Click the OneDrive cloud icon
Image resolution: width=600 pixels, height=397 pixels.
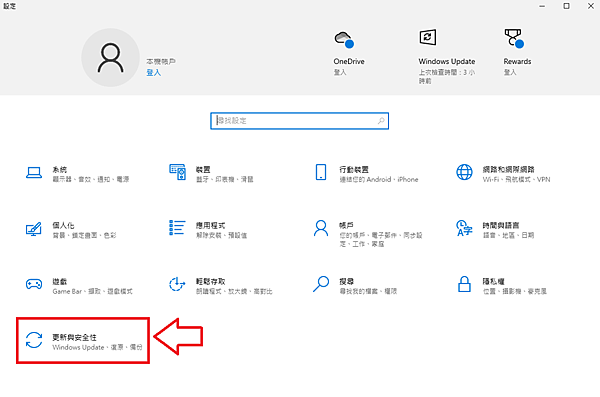(x=344, y=39)
